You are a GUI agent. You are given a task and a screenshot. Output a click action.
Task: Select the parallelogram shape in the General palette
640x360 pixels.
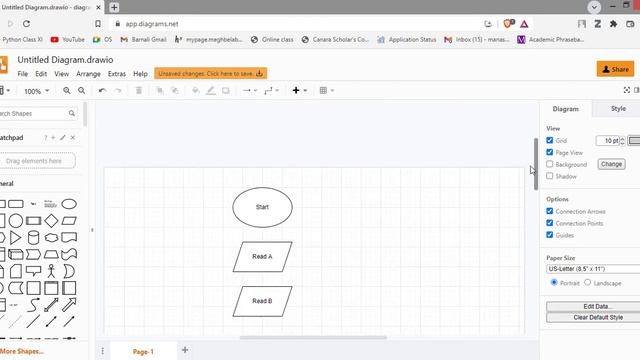pos(69,221)
